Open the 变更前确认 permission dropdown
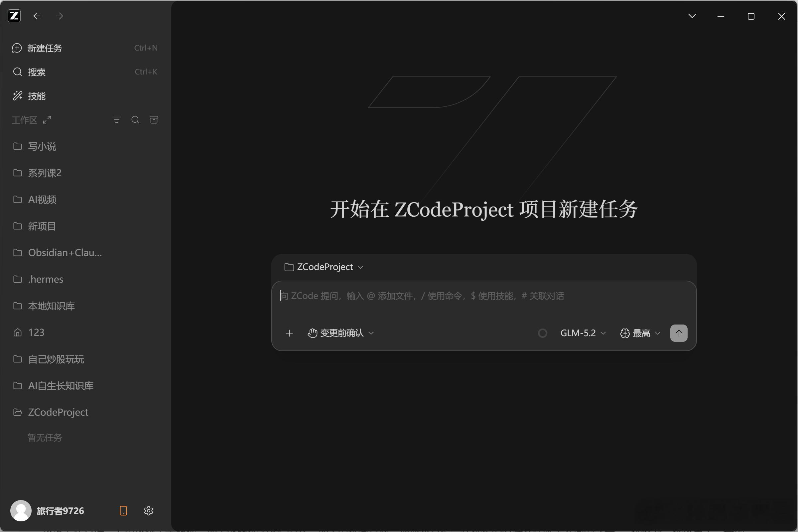The width and height of the screenshot is (798, 532). (340, 333)
